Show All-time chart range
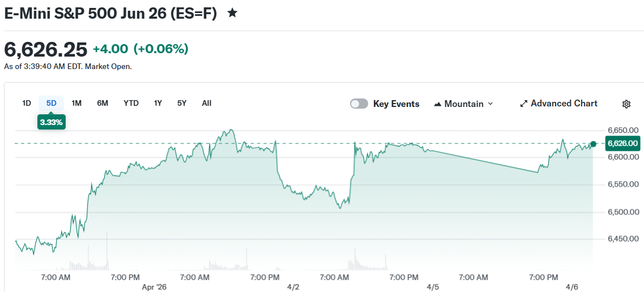 (x=207, y=103)
